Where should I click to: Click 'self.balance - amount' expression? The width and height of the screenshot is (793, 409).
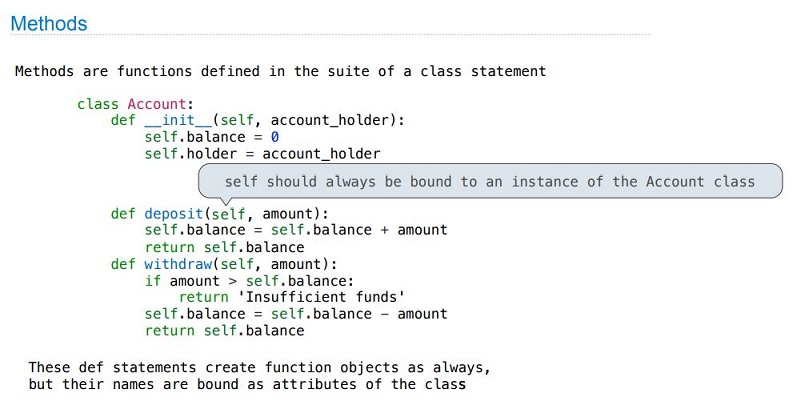[x=359, y=314]
